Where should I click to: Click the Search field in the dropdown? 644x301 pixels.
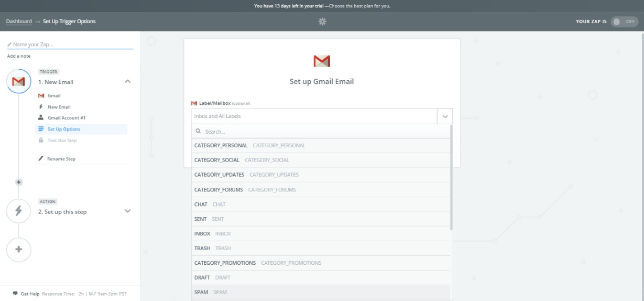(321, 132)
